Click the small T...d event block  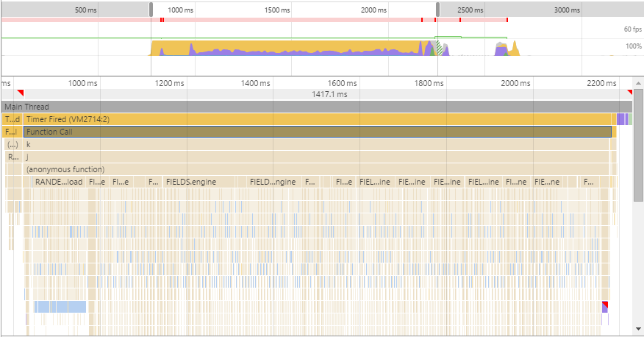click(x=12, y=119)
